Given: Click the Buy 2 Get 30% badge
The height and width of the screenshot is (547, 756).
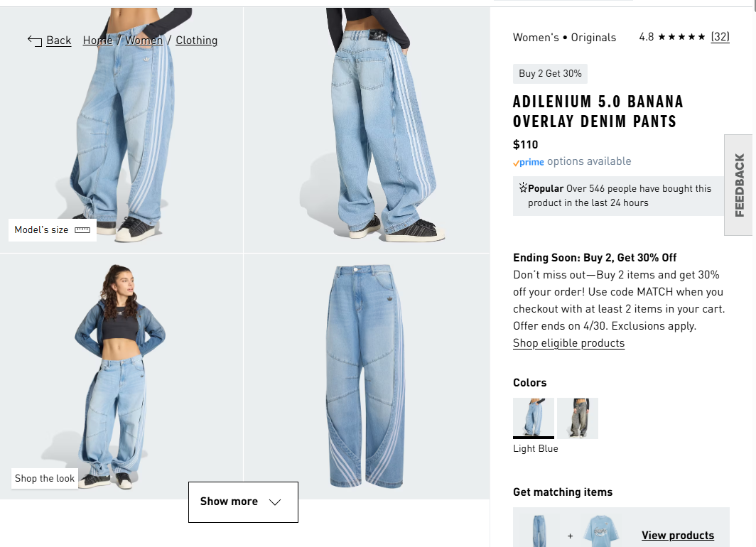Looking at the screenshot, I should click(x=550, y=74).
